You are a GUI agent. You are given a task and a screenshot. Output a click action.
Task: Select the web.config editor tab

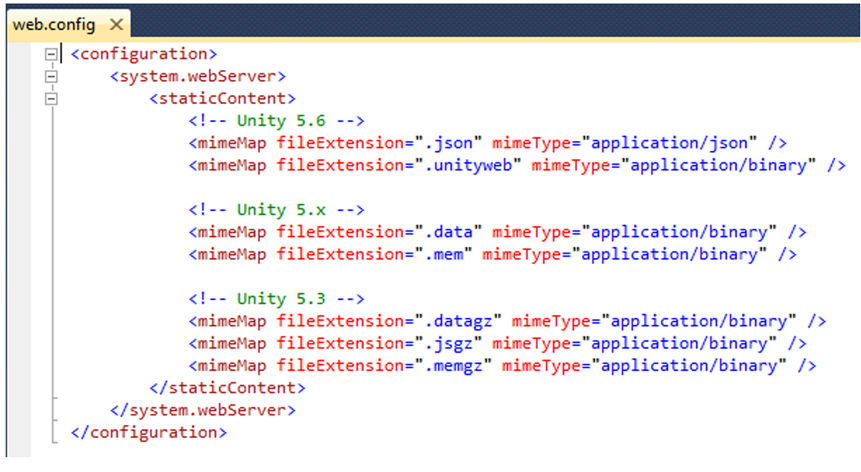point(68,25)
